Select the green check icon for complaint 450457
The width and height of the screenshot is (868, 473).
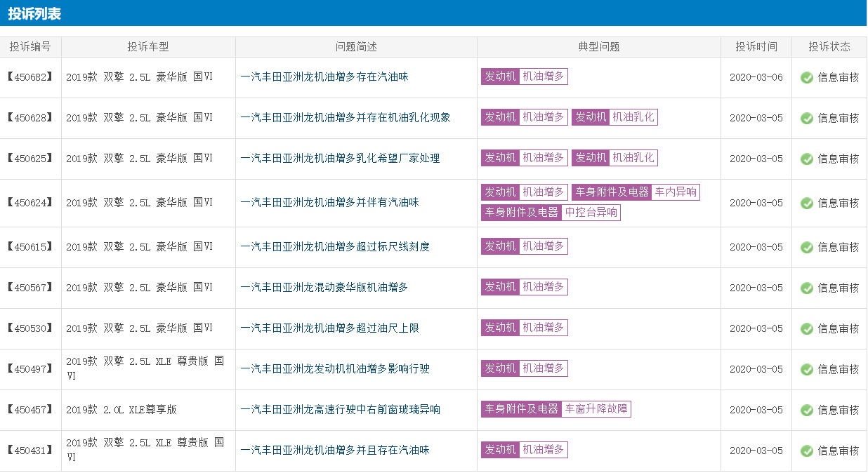click(x=807, y=410)
